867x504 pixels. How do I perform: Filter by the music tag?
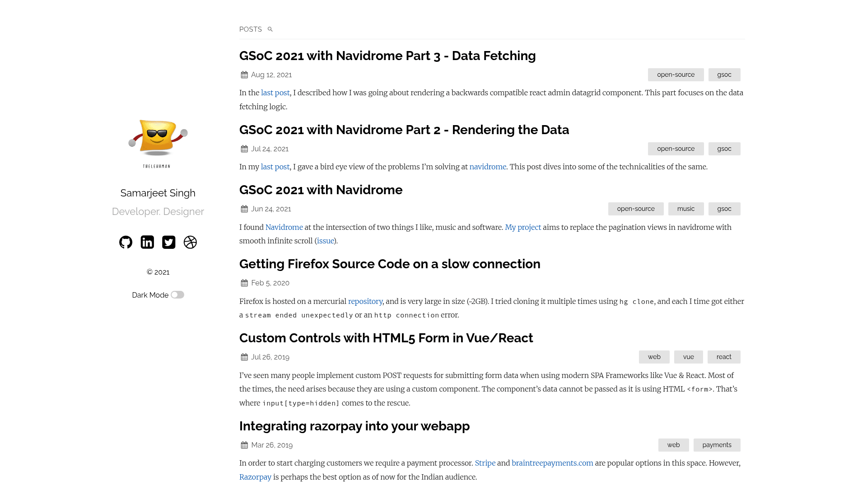coord(686,209)
